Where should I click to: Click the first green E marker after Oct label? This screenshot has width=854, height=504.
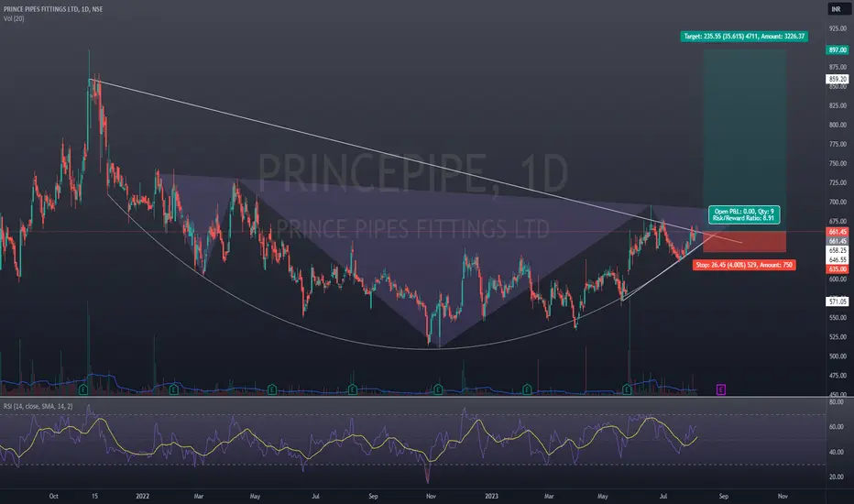(83, 389)
